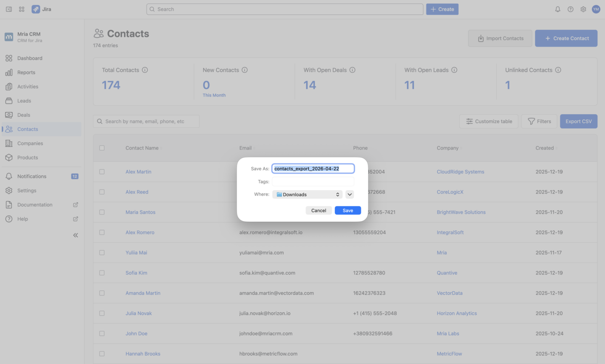This screenshot has height=364, width=605.
Task: Open the Horizon Analytics company link
Action: click(x=457, y=313)
